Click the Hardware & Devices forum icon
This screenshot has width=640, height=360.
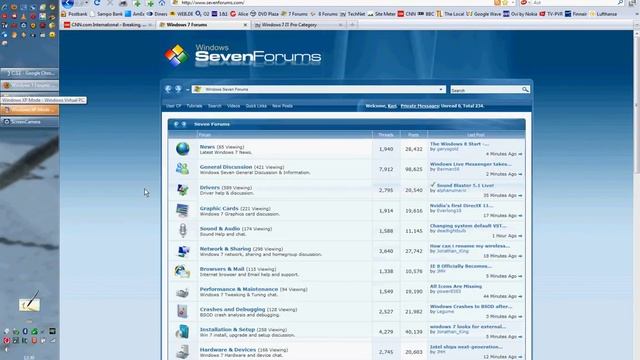coord(182,351)
